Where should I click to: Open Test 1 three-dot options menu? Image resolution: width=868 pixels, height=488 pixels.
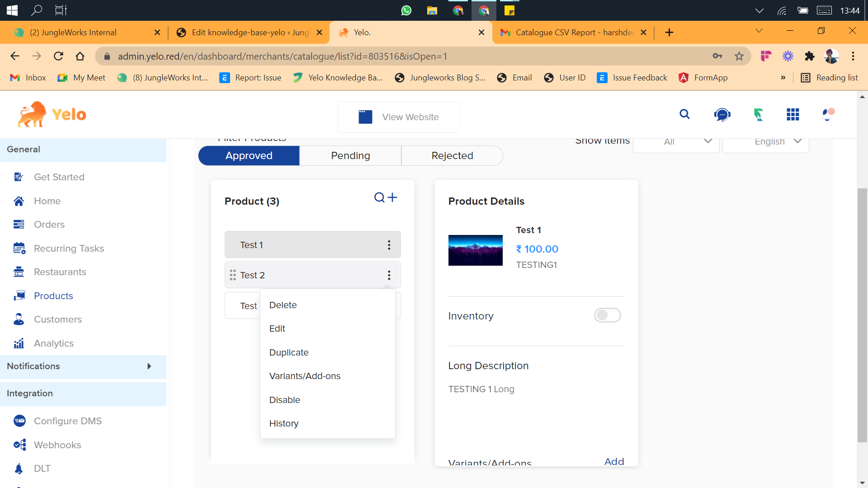[x=389, y=245]
